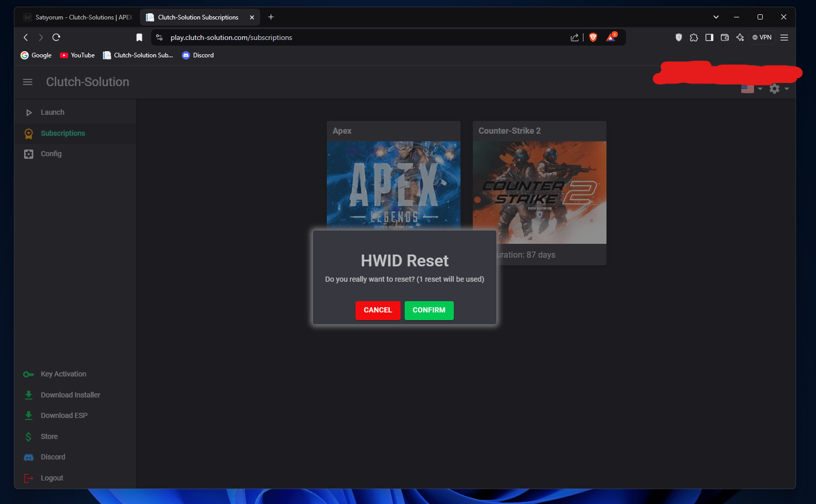Select Subscriptions in the sidebar
Image resolution: width=816 pixels, height=504 pixels.
click(x=75, y=134)
